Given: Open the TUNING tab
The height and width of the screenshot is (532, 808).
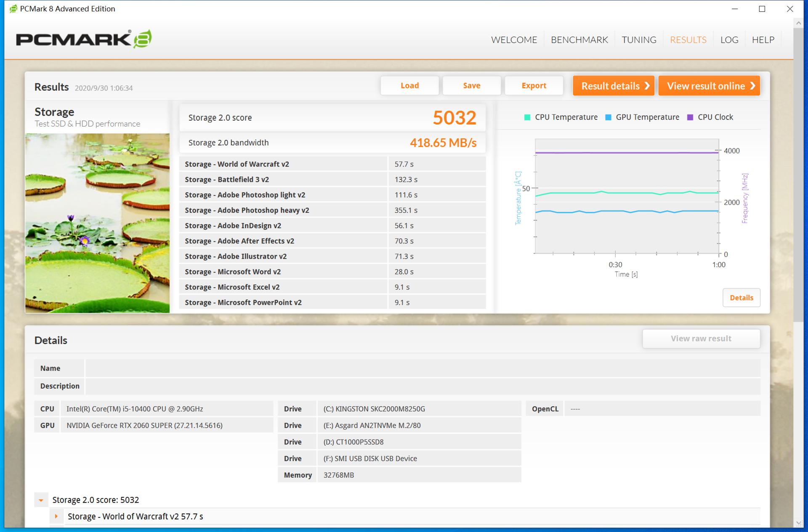Looking at the screenshot, I should [639, 40].
